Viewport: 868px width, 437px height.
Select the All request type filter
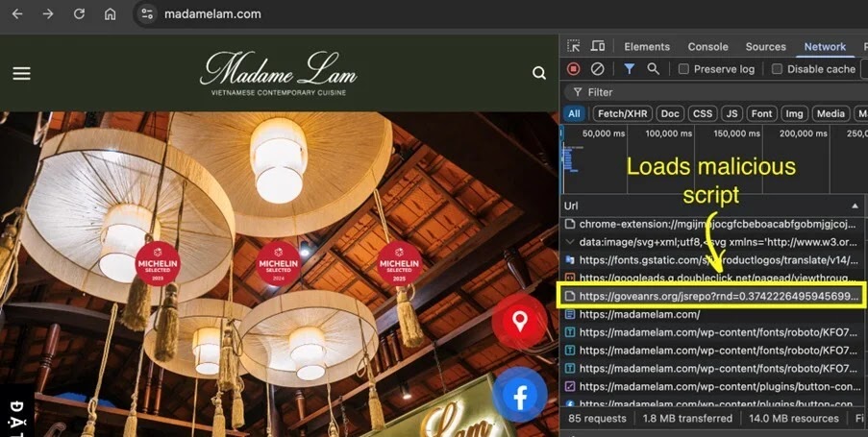(574, 114)
